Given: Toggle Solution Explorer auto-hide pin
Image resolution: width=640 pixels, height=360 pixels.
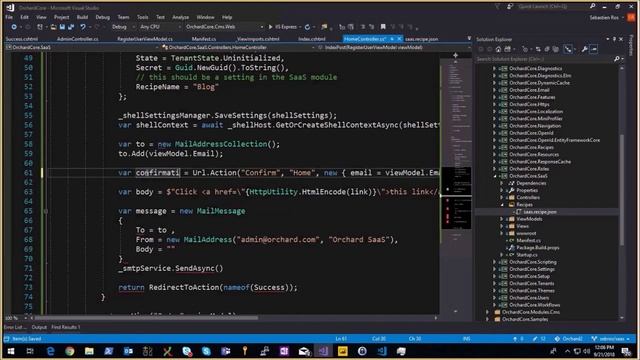Looking at the screenshot, I should tap(614, 39).
